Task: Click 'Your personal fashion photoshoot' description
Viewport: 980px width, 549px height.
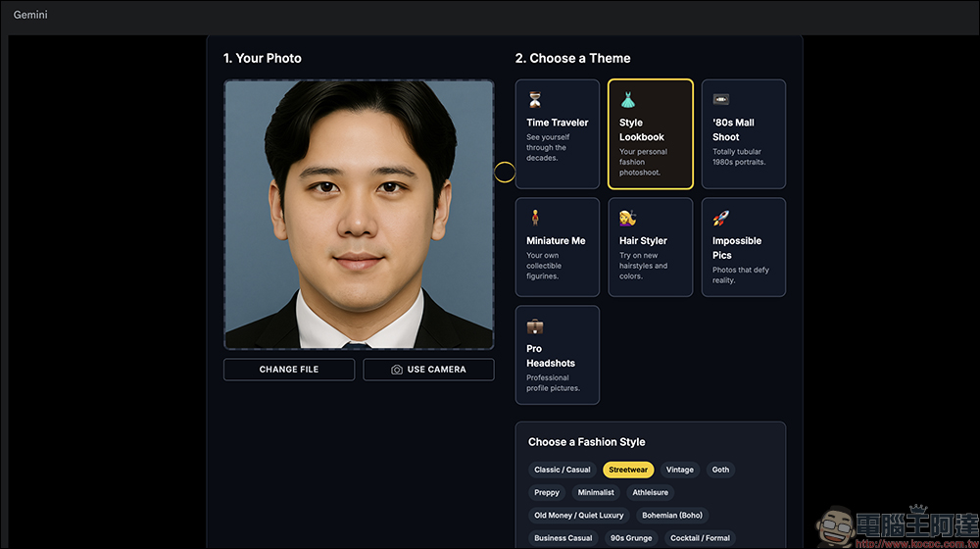Action: coord(643,162)
